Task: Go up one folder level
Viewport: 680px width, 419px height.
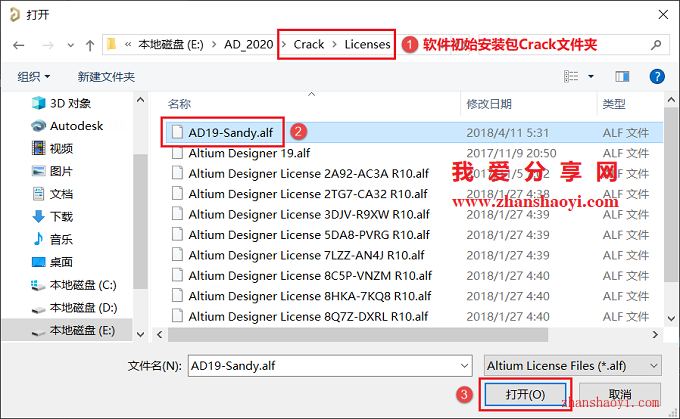Action: pyautogui.click(x=90, y=45)
